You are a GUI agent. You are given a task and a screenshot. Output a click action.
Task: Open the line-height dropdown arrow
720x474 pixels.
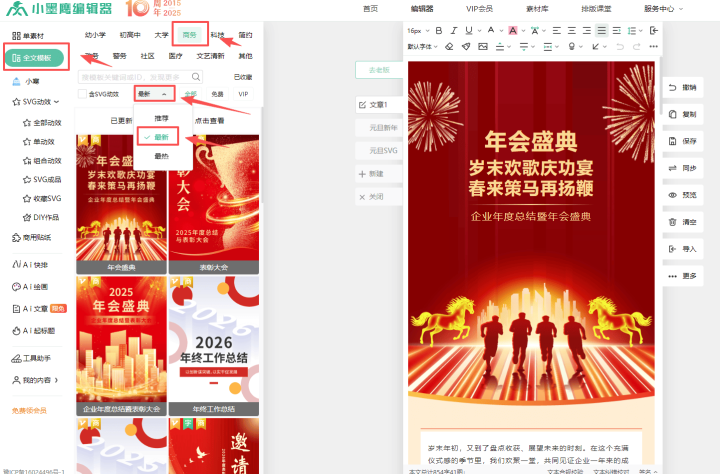[x=641, y=31]
